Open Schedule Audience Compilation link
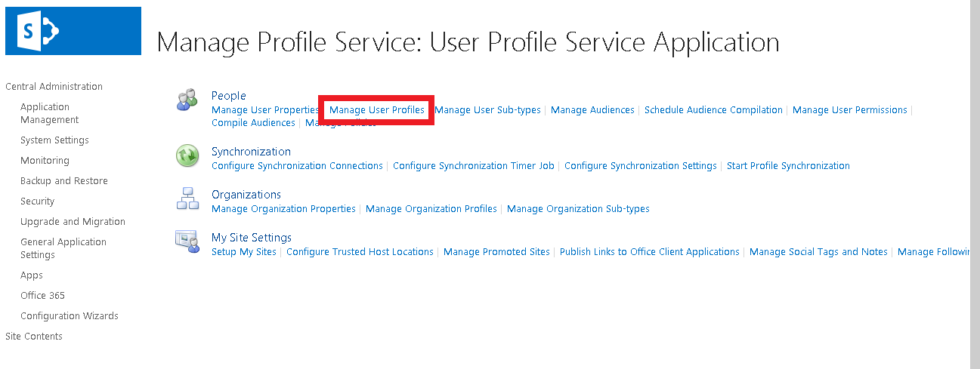The width and height of the screenshot is (980, 369). click(x=713, y=110)
